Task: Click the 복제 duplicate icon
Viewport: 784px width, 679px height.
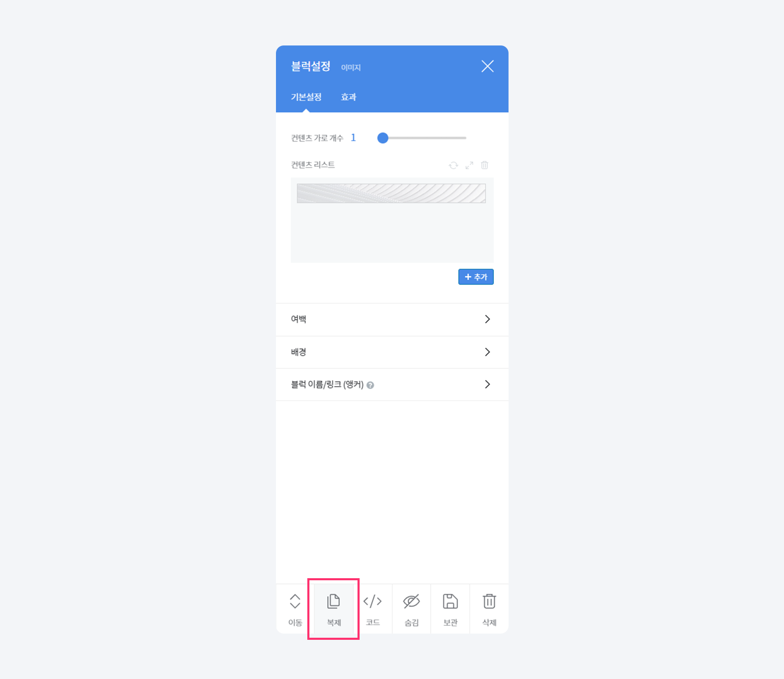Action: (333, 601)
